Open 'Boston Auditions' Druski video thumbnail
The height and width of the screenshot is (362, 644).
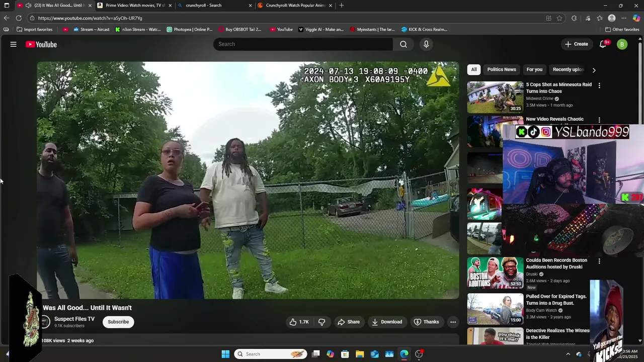click(495, 273)
